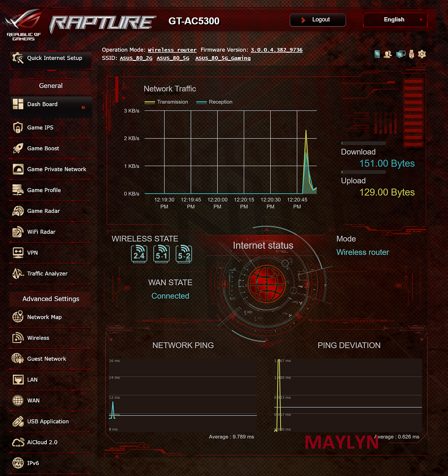Open the ASUS_80_5G_Gaming SSID link

(223, 58)
